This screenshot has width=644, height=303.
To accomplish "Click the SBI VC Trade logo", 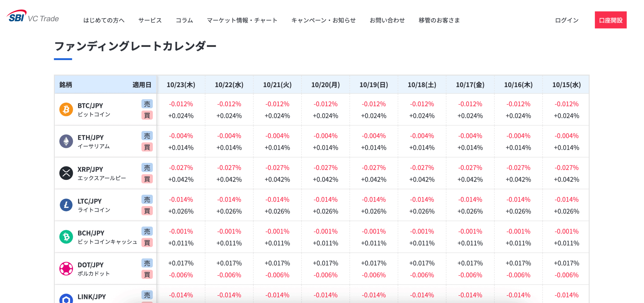I will pos(33,17).
